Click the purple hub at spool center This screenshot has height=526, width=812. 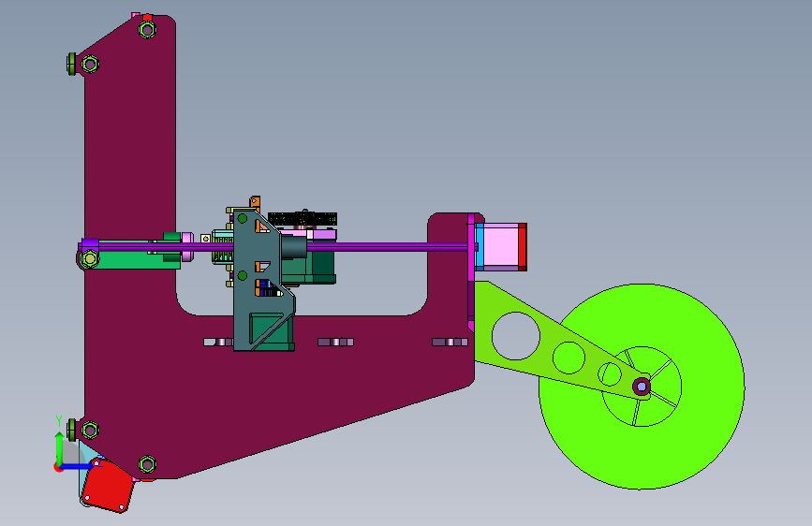click(x=642, y=387)
